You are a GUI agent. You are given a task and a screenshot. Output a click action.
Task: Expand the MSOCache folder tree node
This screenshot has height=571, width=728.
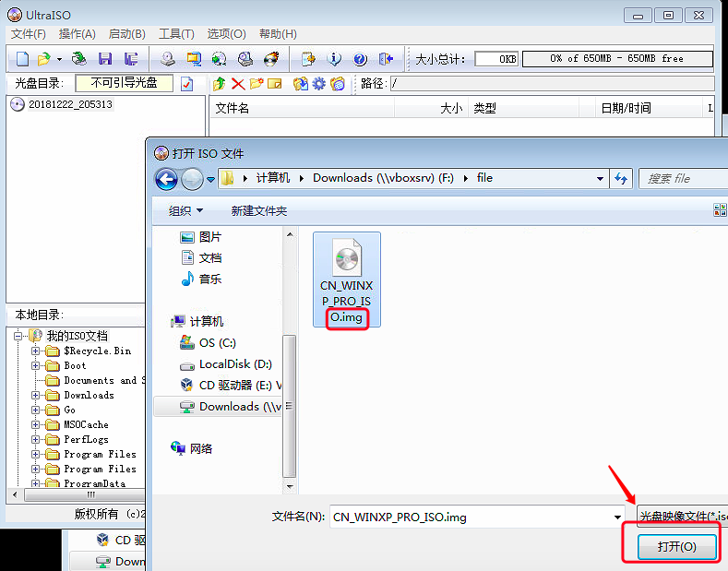[x=35, y=424]
